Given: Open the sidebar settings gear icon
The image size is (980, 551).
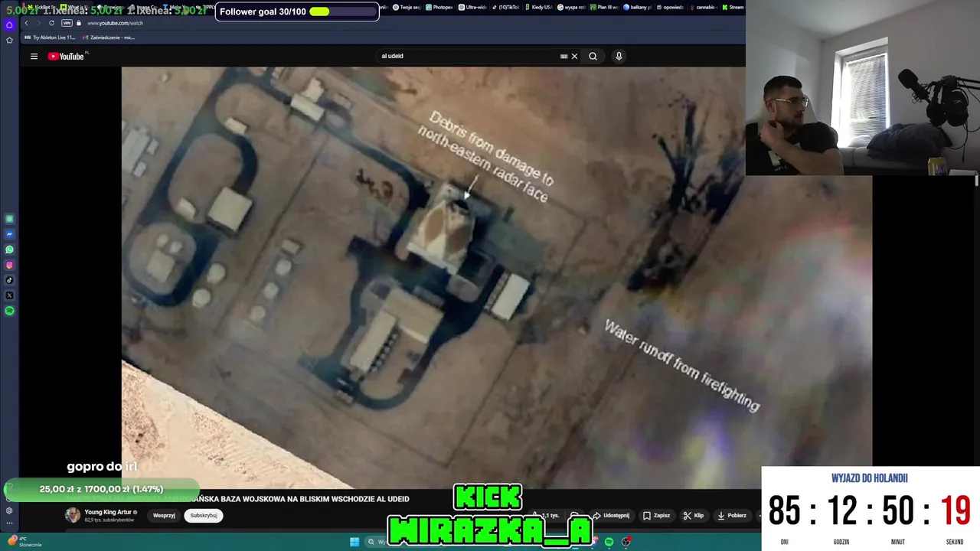Looking at the screenshot, I should [9, 510].
